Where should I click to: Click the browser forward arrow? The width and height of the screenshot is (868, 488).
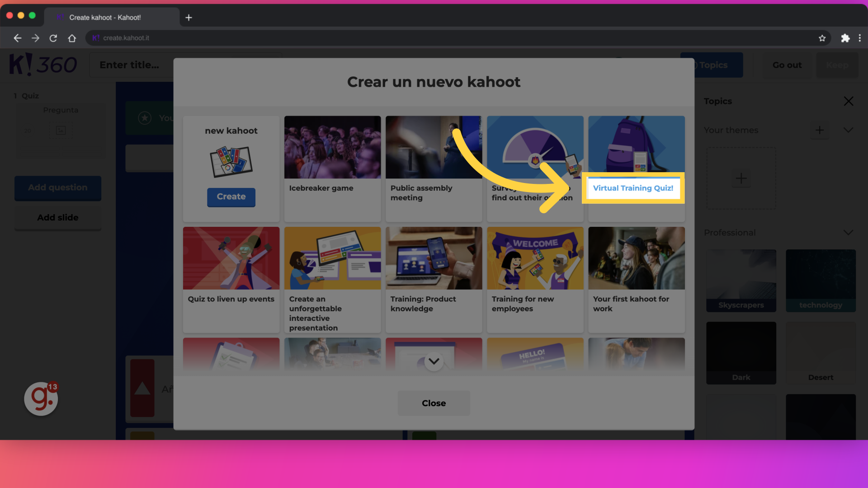(x=35, y=38)
